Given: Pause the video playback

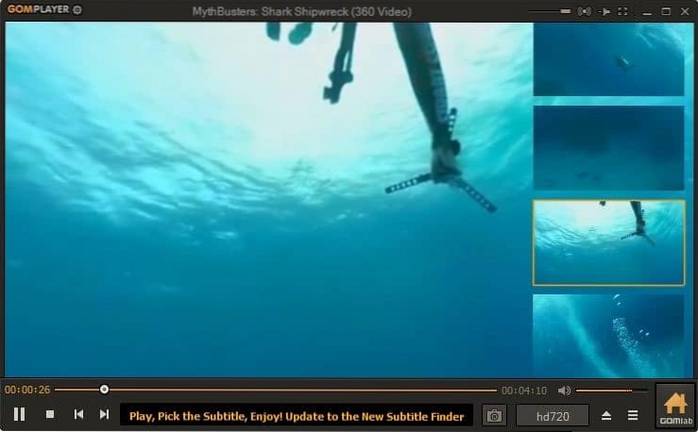Looking at the screenshot, I should [19, 414].
